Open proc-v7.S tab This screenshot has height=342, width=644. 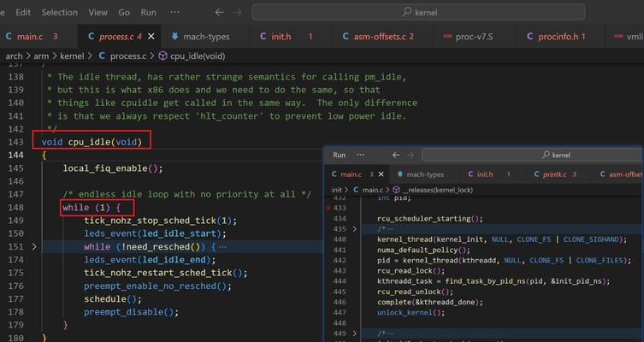(x=474, y=37)
